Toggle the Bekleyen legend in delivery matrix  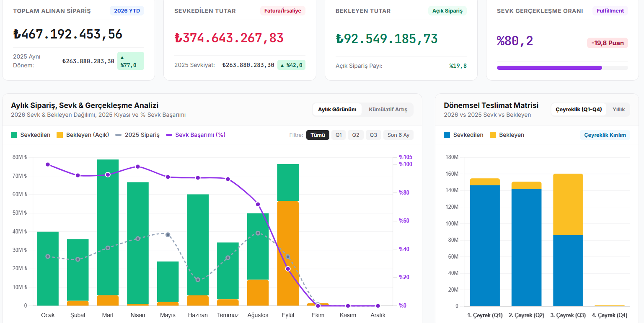(507, 135)
